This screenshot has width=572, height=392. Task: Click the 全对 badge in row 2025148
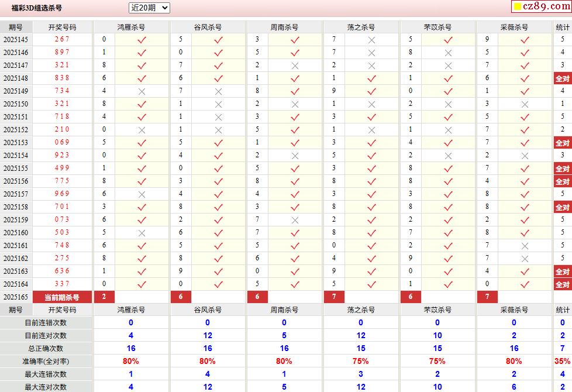[x=563, y=78]
